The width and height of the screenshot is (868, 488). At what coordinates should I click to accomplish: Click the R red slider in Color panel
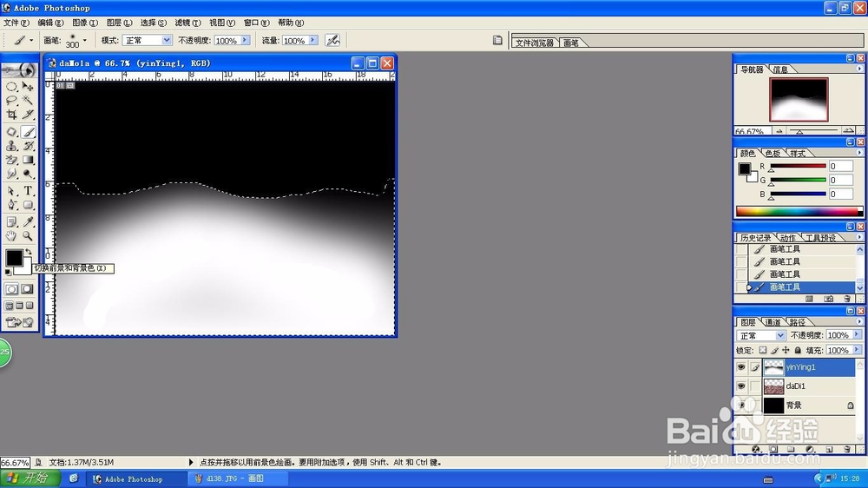point(798,166)
